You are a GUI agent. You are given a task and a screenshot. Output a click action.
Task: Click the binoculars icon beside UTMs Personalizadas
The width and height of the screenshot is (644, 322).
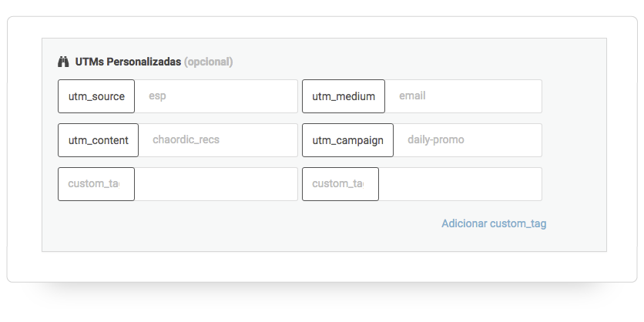click(x=63, y=62)
